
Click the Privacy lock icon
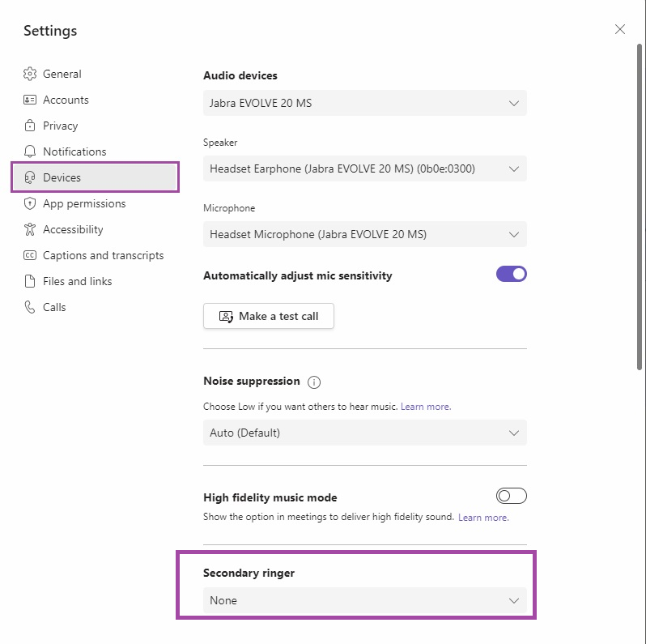click(30, 126)
